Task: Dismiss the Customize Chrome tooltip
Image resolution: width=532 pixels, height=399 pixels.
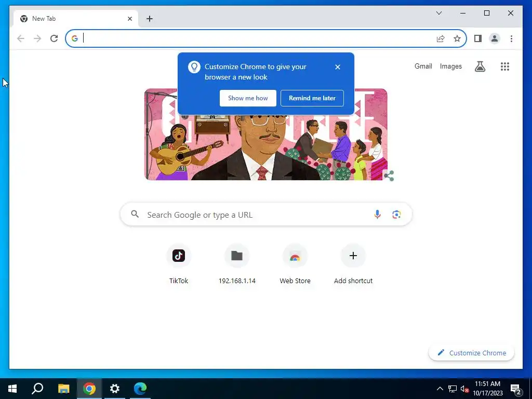Action: [x=338, y=67]
